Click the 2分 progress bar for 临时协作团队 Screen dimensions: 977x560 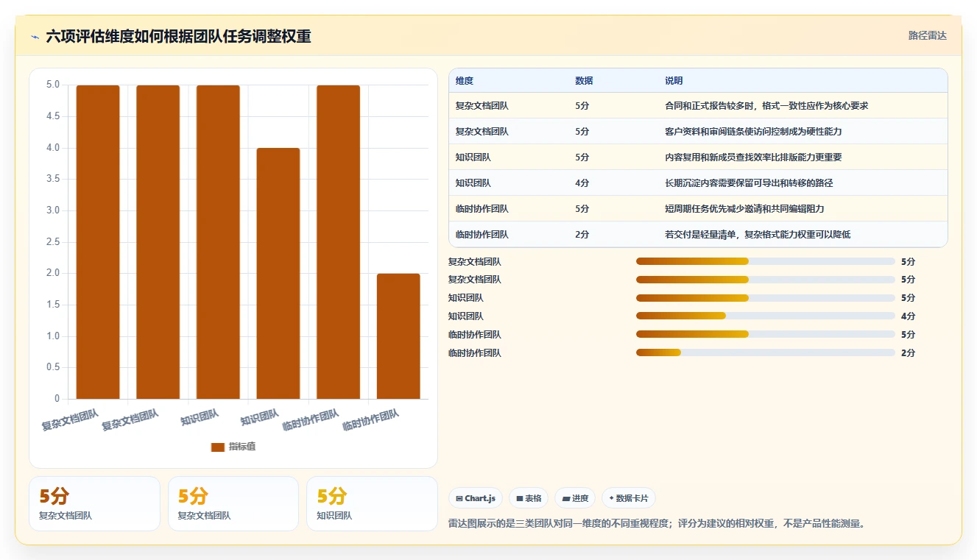click(766, 352)
